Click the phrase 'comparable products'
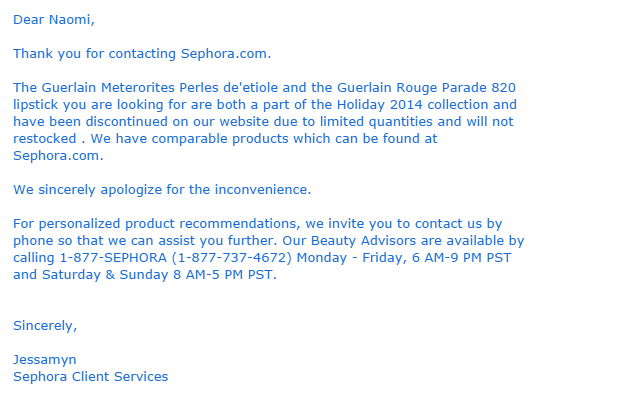628x411 pixels. [x=220, y=139]
